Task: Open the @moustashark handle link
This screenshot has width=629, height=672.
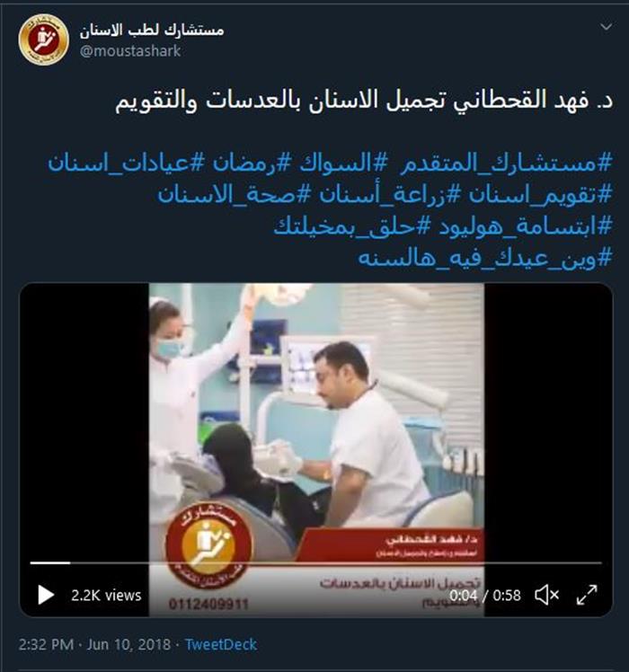Action: click(130, 51)
